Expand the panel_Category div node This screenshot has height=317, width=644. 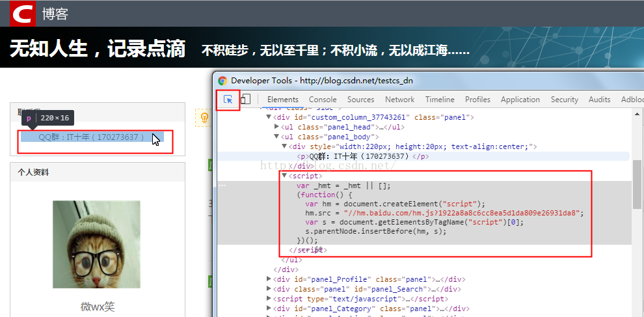tap(269, 309)
